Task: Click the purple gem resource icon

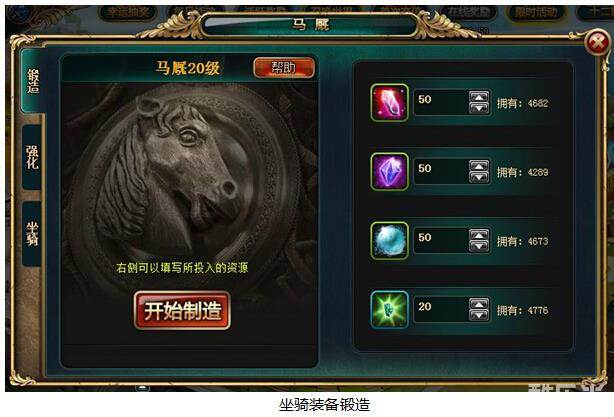Action: (389, 172)
